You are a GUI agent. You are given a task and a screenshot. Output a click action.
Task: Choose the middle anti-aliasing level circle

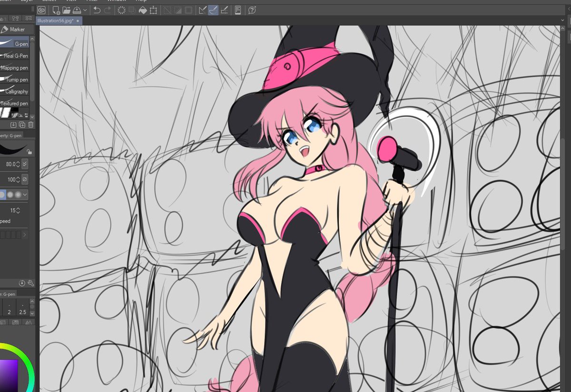10,195
